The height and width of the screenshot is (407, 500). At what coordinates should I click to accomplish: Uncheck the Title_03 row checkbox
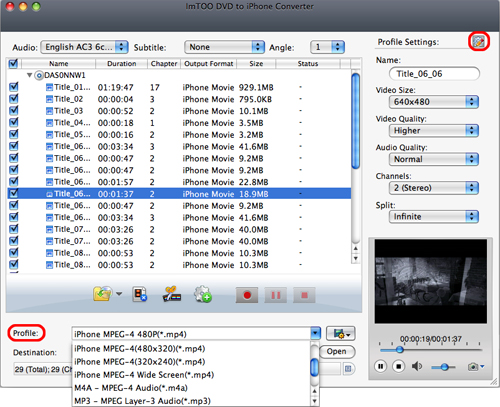[x=14, y=111]
